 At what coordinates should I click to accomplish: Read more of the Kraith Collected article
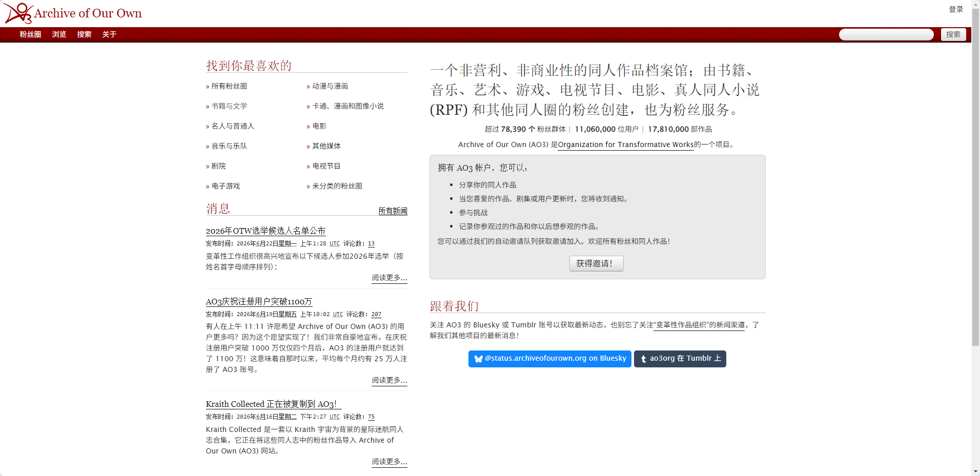pyautogui.click(x=390, y=462)
